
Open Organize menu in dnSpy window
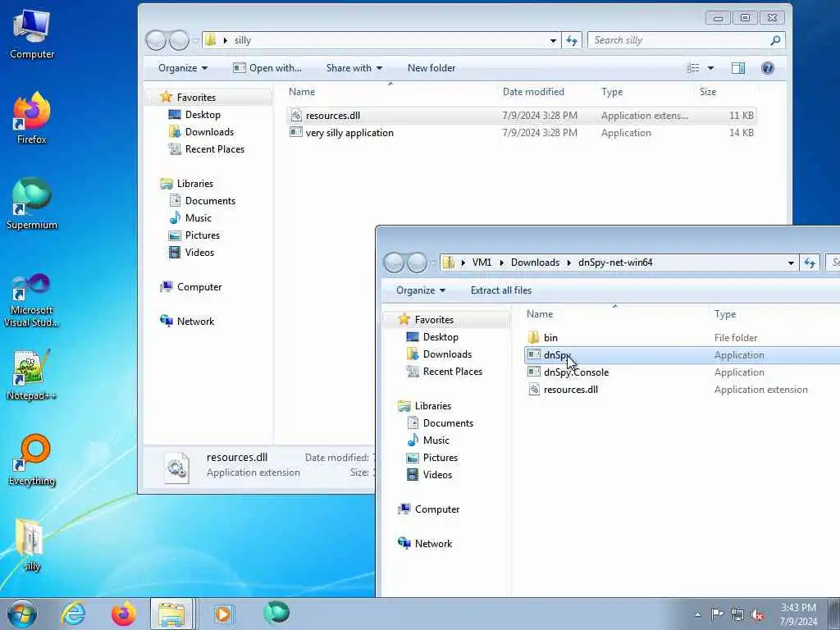(x=421, y=290)
